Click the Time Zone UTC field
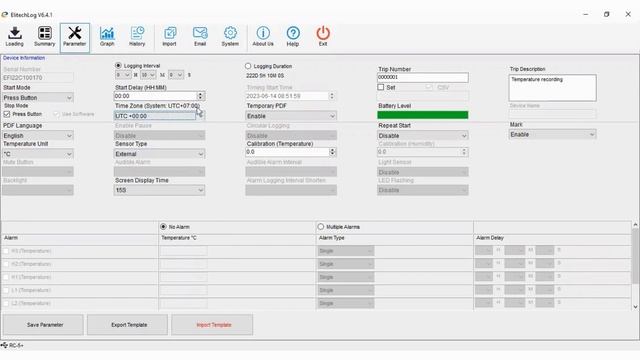 coord(155,116)
